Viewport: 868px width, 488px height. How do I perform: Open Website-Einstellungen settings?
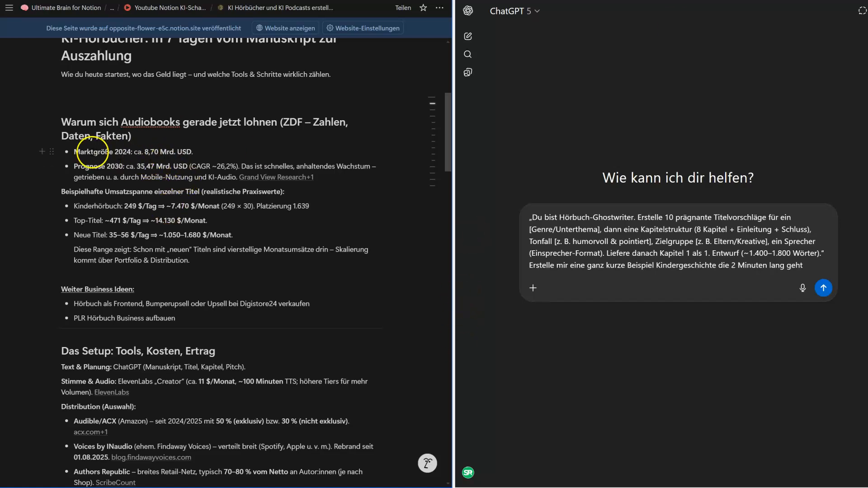click(x=363, y=28)
